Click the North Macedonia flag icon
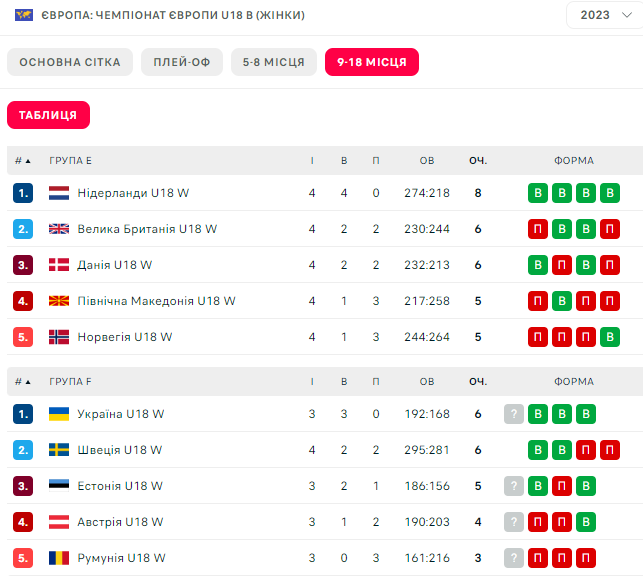The image size is (643, 578). coord(59,301)
